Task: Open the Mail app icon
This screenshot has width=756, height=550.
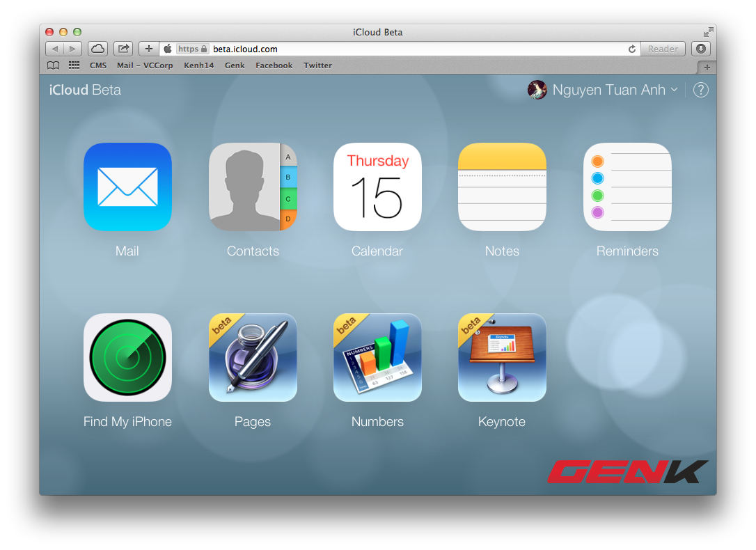Action: [x=128, y=187]
